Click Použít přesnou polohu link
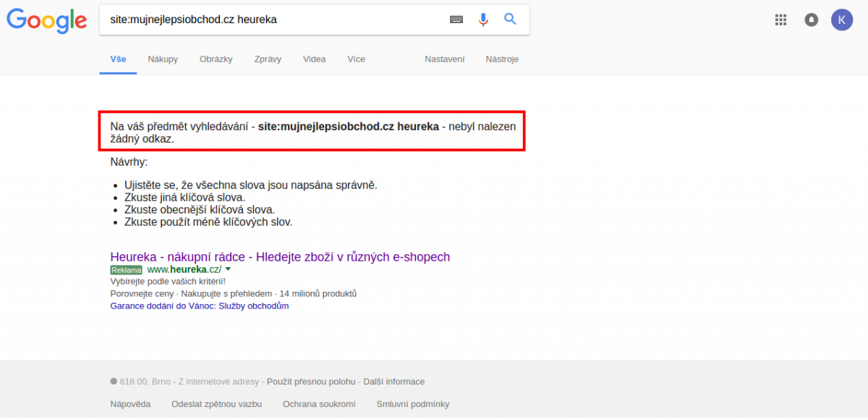 point(311,382)
